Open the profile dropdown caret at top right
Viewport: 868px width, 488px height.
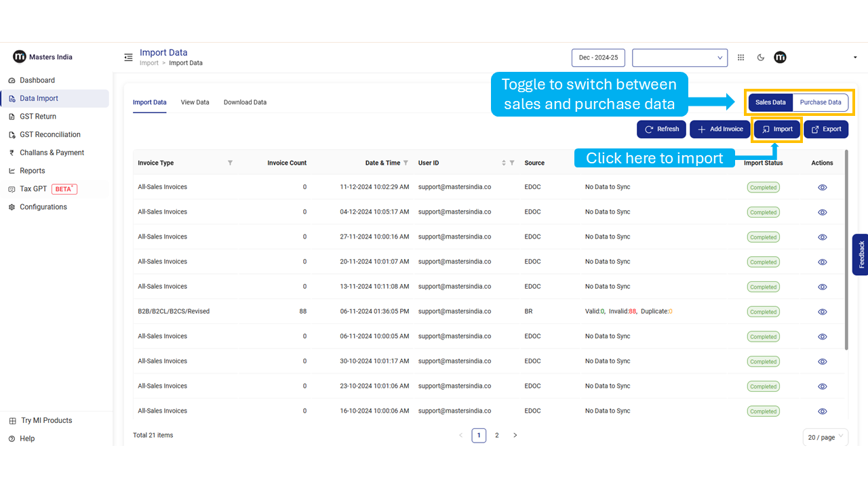854,58
